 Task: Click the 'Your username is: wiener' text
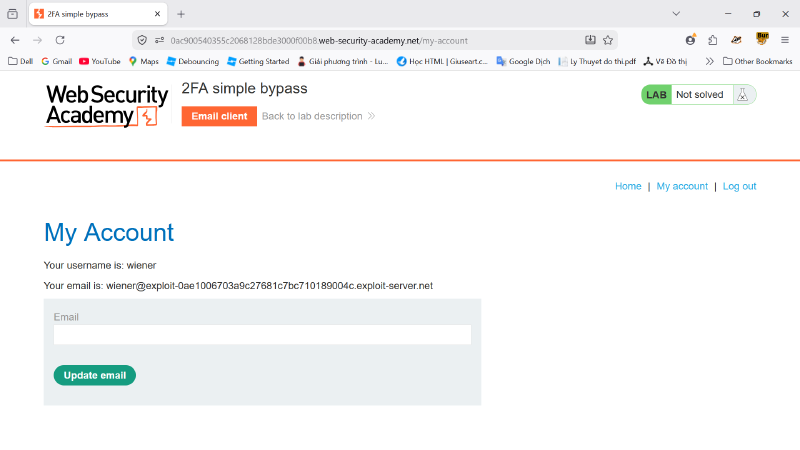[x=100, y=265]
